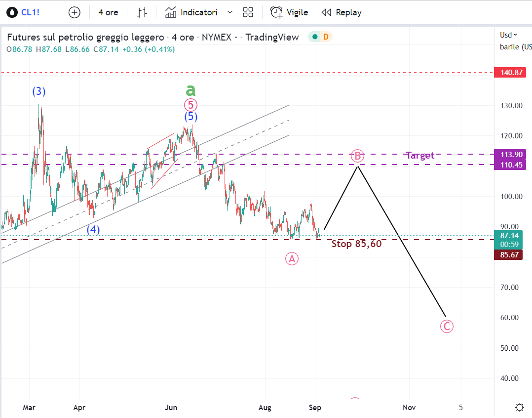Open the Usd currency dropdown
532x418 pixels.
(508, 35)
